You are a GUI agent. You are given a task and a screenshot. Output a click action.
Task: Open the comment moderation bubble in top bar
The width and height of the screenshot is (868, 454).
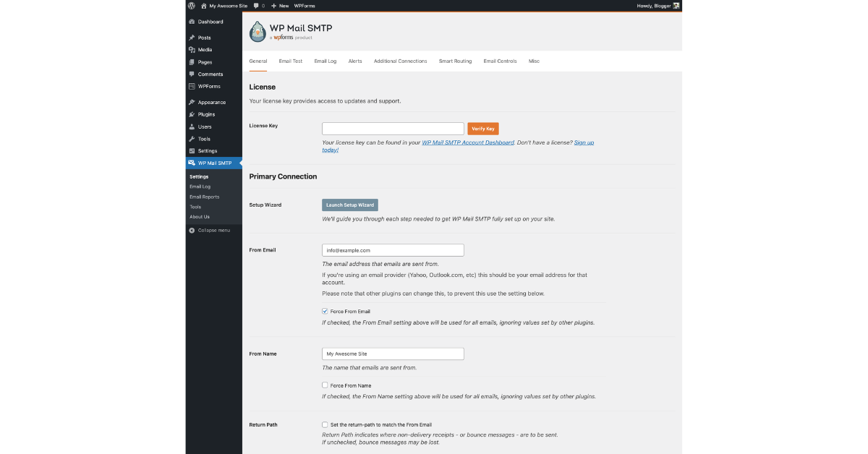[x=255, y=5]
